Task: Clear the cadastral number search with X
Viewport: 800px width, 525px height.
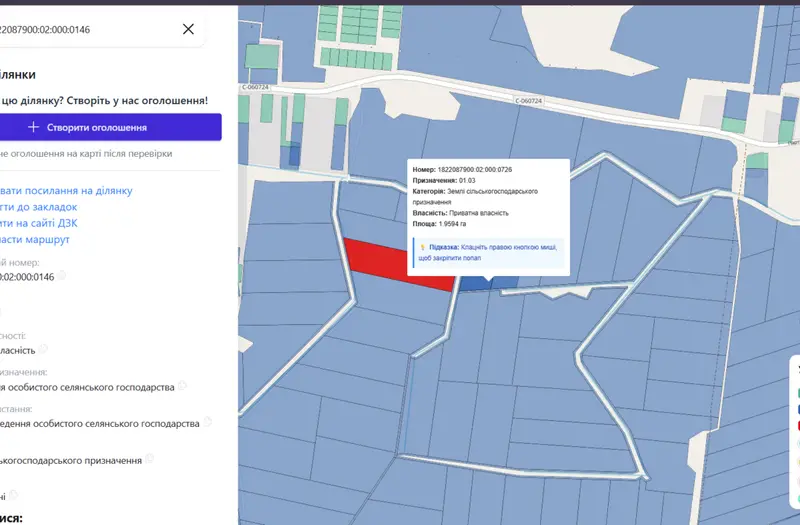Action: (188, 29)
